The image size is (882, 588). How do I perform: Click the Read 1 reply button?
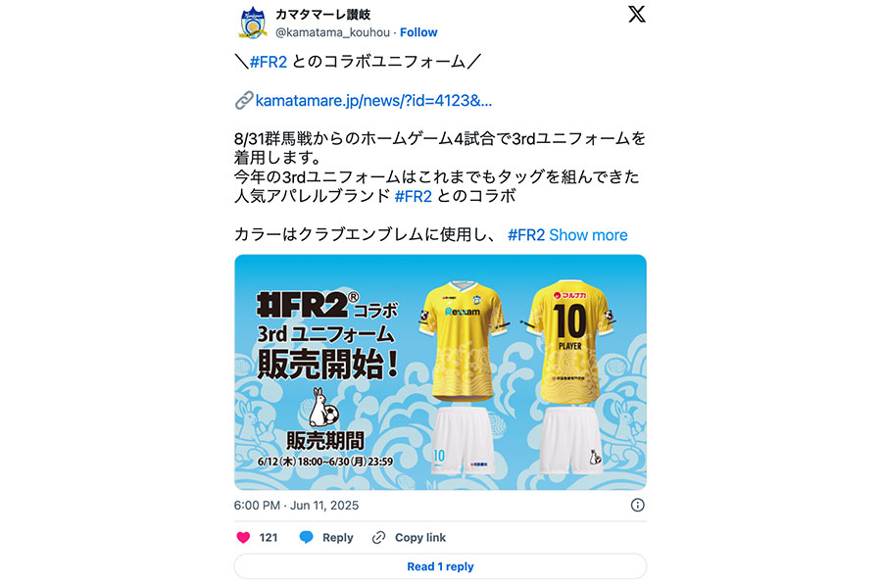(440, 566)
